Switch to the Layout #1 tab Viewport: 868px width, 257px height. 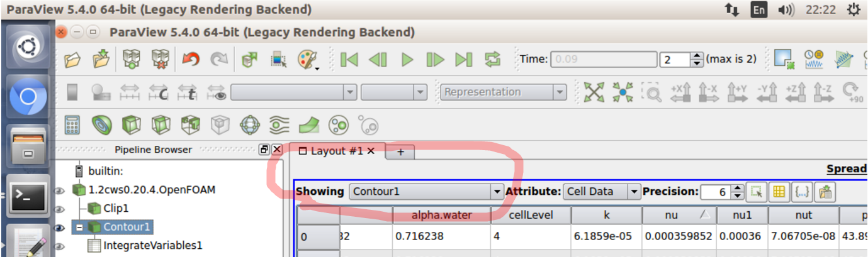[x=335, y=151]
